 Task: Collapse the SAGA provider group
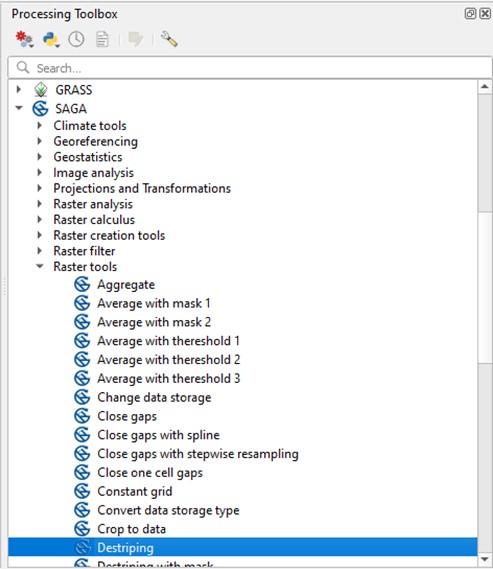coord(19,108)
